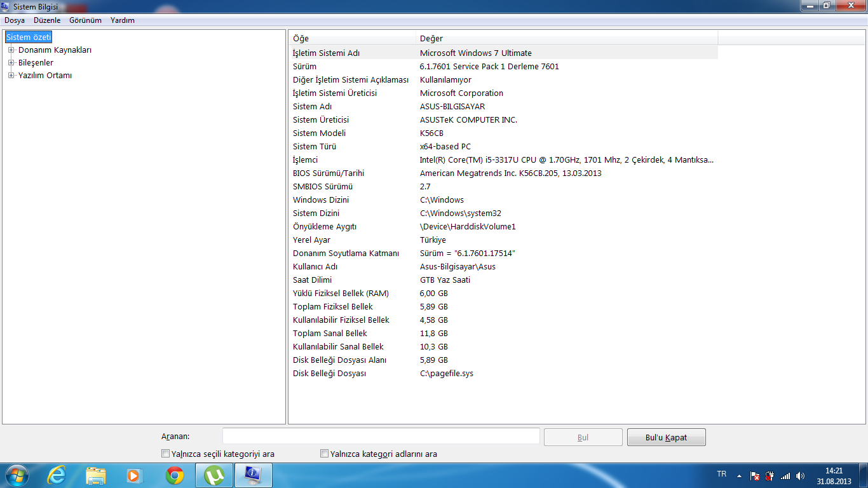Select the İşletim Sistemi Adı row
The width and height of the screenshot is (868, 488).
(x=504, y=53)
